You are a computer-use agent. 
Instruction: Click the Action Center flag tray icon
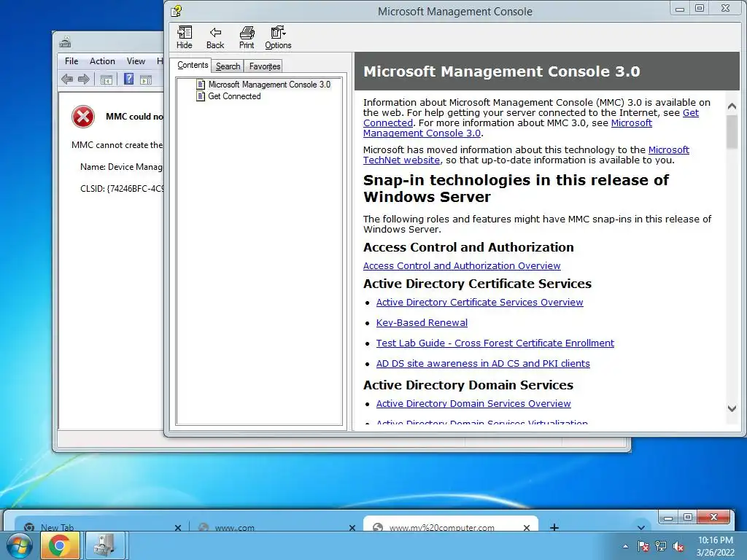pos(643,546)
